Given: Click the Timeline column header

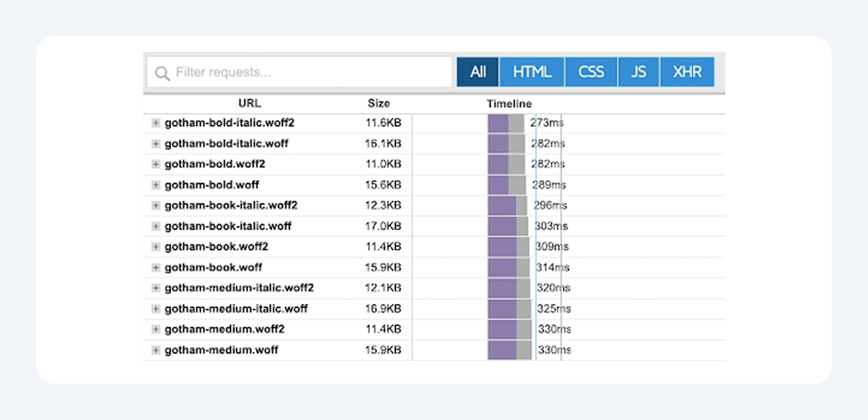Looking at the screenshot, I should tap(509, 104).
